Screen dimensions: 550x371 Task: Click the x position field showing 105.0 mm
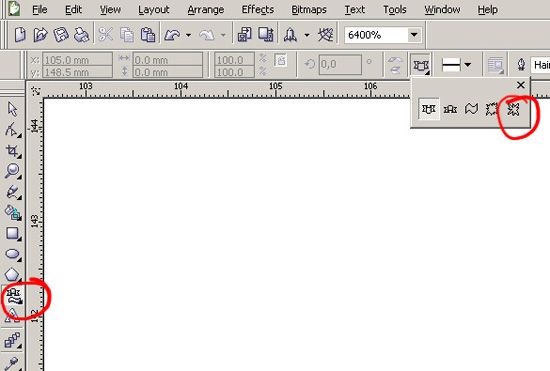[x=78, y=60]
